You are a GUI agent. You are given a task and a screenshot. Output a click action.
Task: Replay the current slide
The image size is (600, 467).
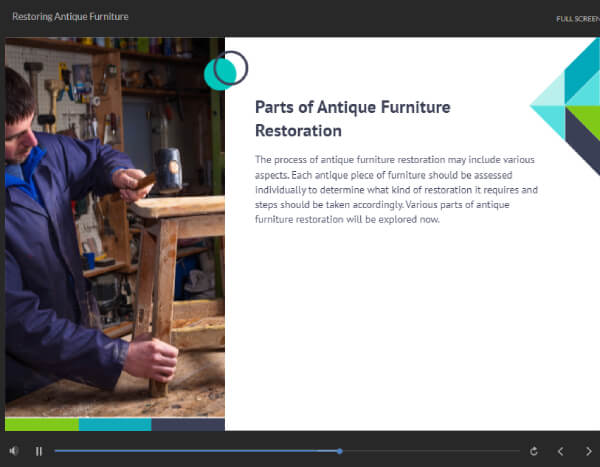coord(533,451)
